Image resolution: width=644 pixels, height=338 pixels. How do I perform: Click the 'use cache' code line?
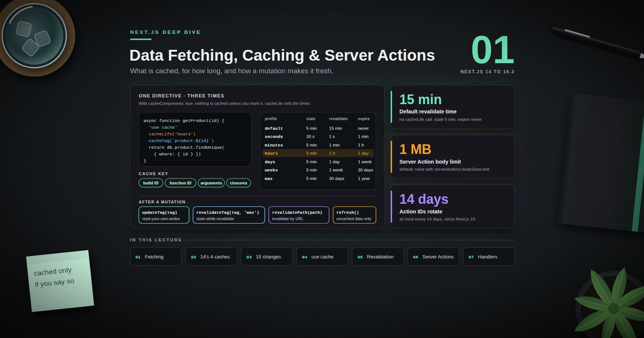pyautogui.click(x=163, y=127)
